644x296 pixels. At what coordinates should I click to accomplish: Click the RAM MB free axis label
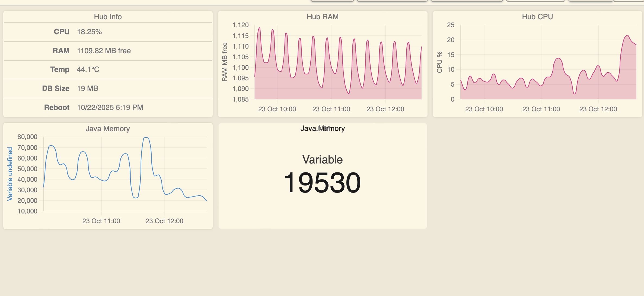click(x=225, y=62)
